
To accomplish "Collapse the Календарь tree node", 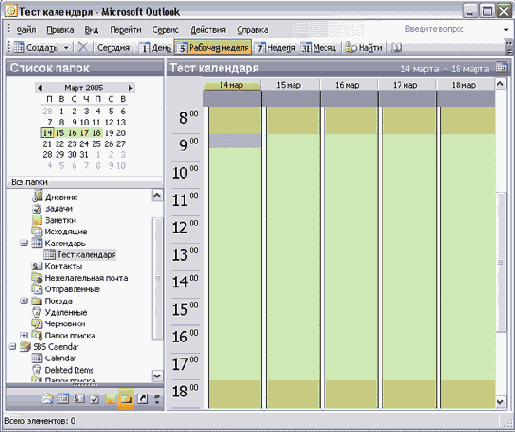I will pos(24,243).
